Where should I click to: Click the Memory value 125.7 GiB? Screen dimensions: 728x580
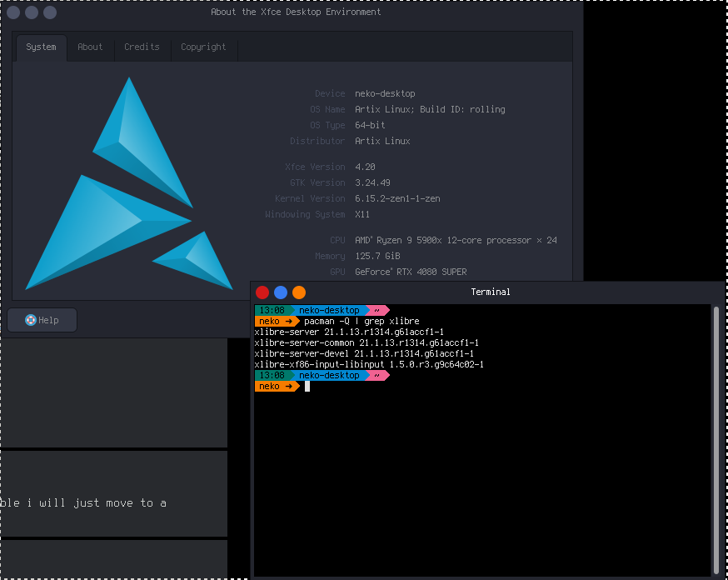coord(377,257)
